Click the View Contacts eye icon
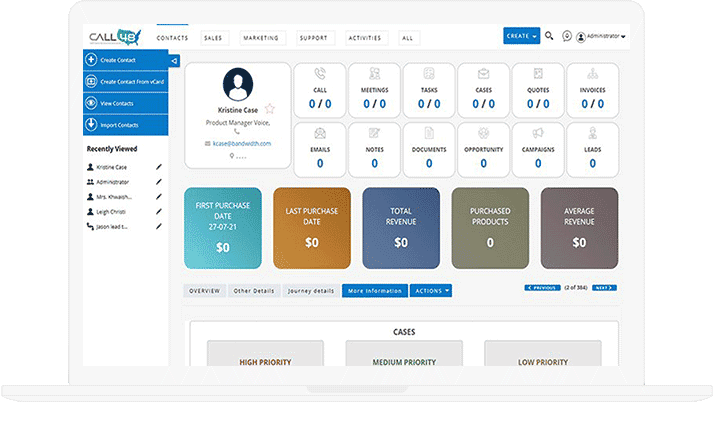Viewport: 715px width, 430px height. (x=91, y=103)
